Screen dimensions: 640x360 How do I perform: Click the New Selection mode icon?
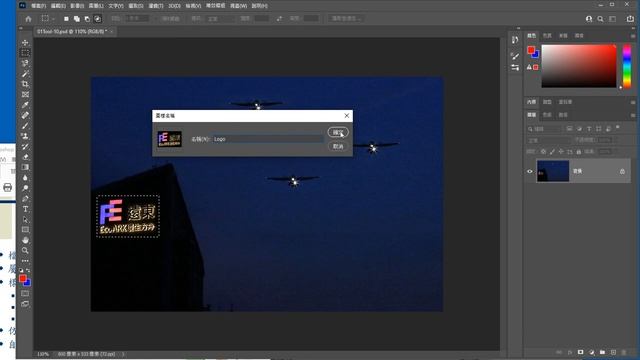pos(66,19)
